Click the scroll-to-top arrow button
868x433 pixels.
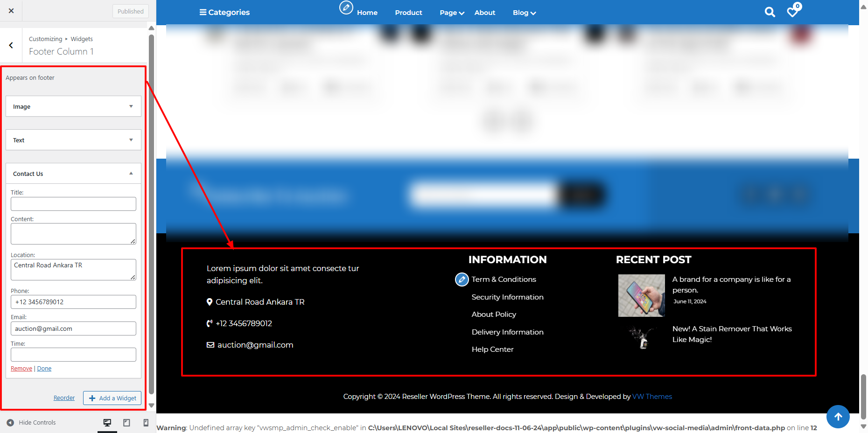(838, 416)
